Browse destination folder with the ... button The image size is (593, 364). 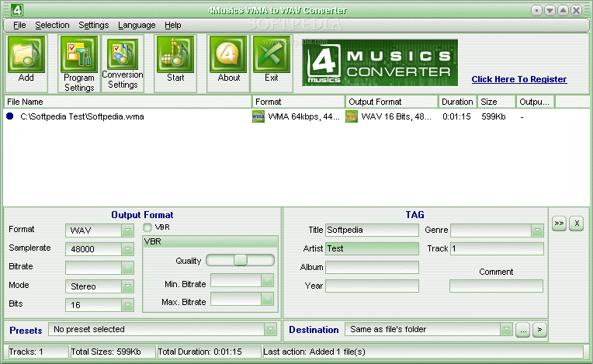point(522,330)
